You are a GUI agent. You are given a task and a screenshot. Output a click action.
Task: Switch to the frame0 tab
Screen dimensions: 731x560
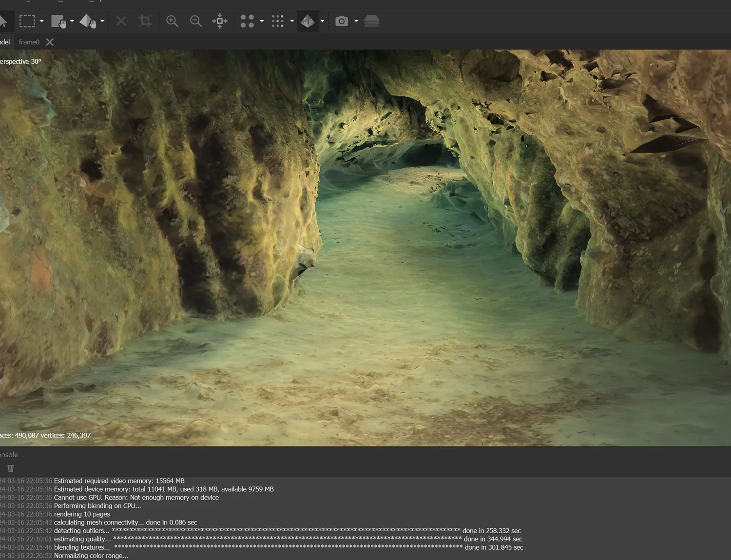29,42
